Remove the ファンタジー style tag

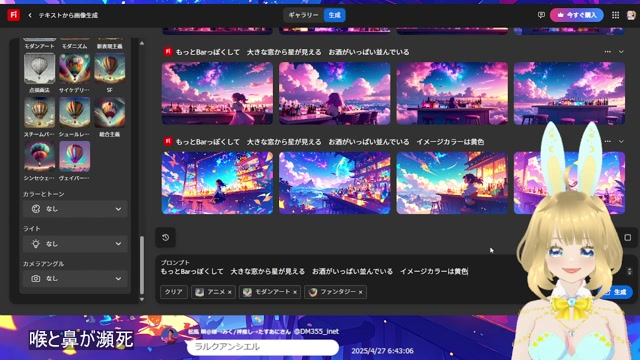(x=360, y=292)
